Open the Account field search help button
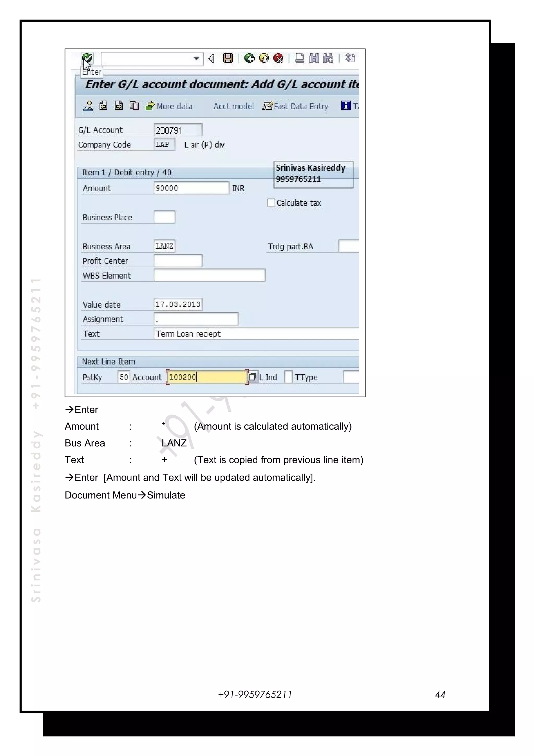Screen dimensions: 534x756 click(x=252, y=377)
